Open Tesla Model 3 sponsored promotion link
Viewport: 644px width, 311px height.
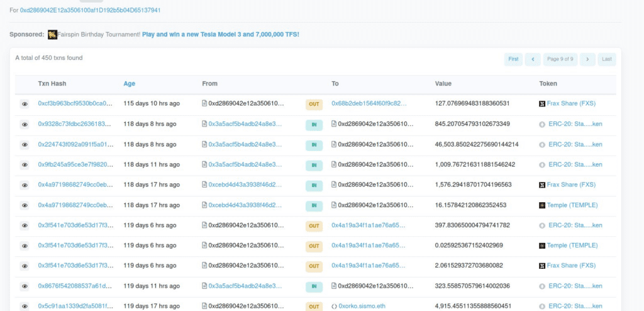point(221,35)
